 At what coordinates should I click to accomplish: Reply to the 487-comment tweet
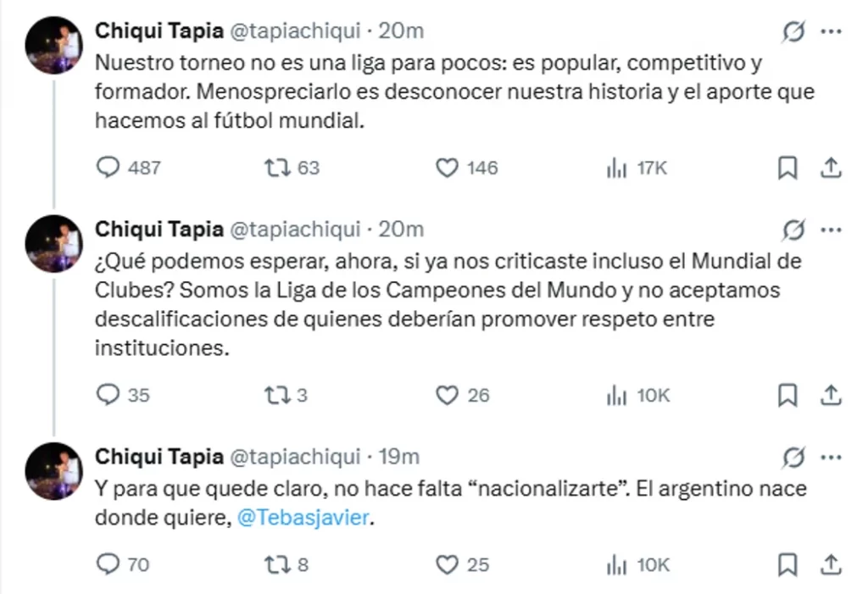pyautogui.click(x=108, y=168)
